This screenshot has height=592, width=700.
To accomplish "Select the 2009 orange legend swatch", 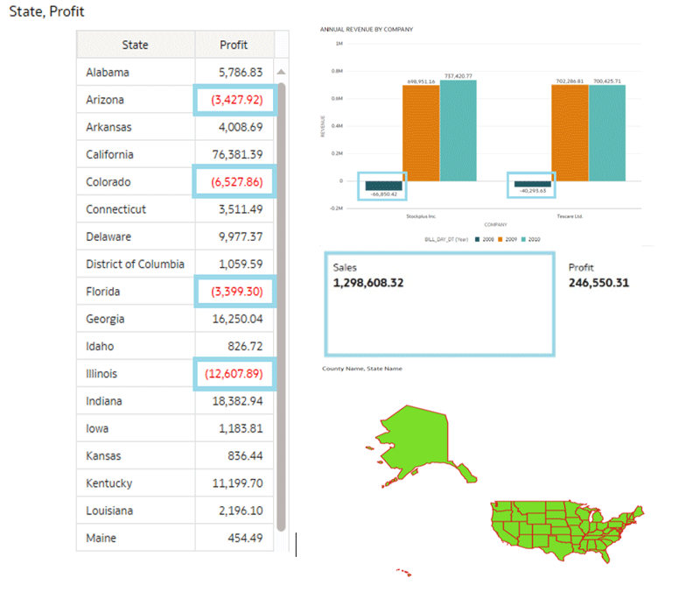I will 500,238.
